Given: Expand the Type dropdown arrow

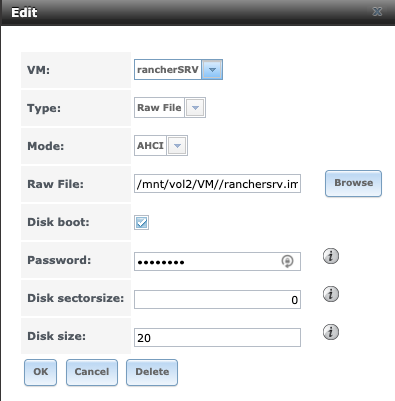Looking at the screenshot, I should coord(195,108).
